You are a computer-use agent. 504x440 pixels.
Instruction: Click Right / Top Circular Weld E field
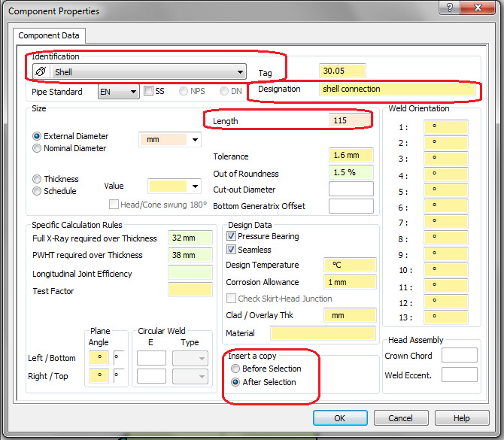click(152, 376)
